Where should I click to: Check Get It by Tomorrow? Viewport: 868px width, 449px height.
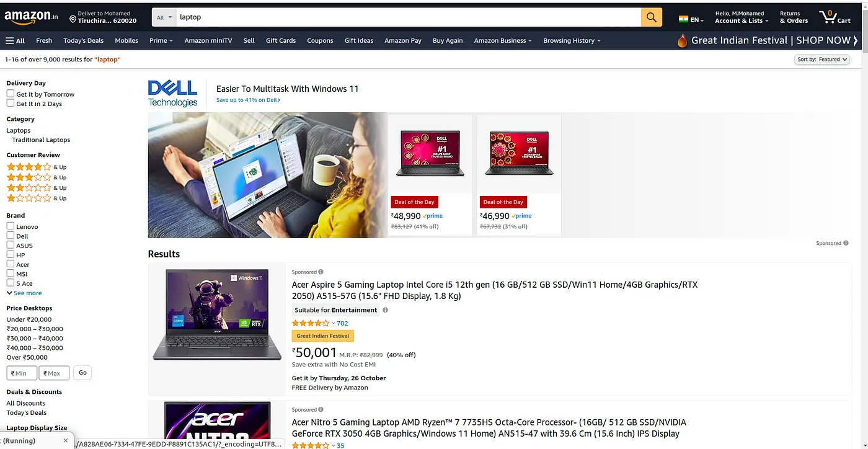tap(11, 94)
